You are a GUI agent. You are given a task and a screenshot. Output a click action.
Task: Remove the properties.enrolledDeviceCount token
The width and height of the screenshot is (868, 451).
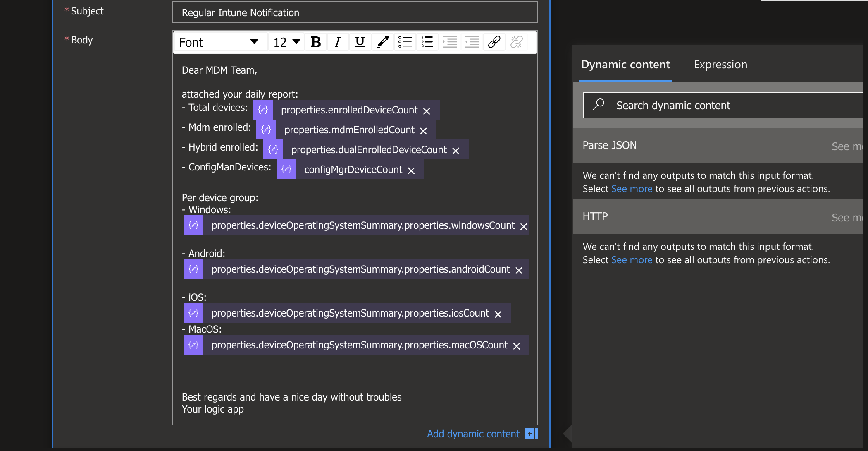point(427,110)
